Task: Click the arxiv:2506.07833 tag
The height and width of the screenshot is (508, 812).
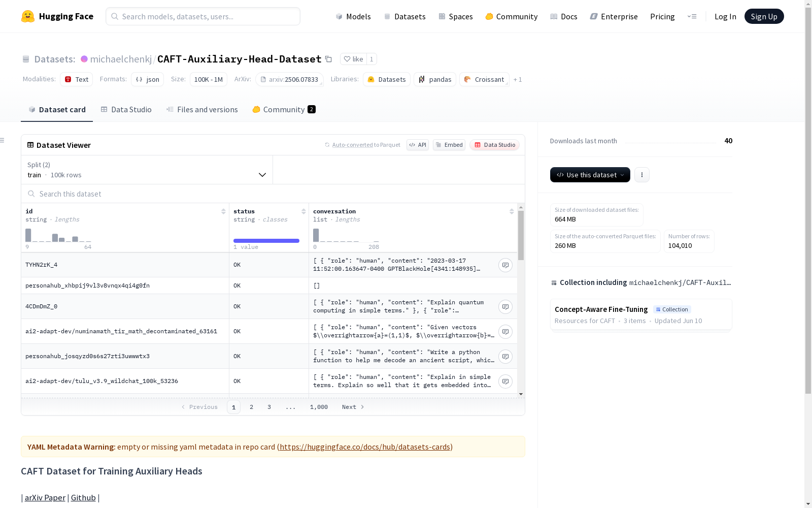Action: point(289,79)
